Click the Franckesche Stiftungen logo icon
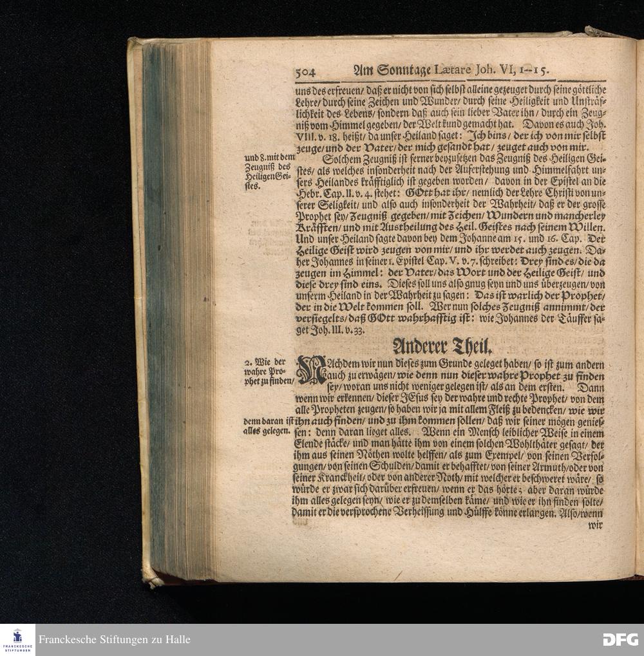 (17, 639)
